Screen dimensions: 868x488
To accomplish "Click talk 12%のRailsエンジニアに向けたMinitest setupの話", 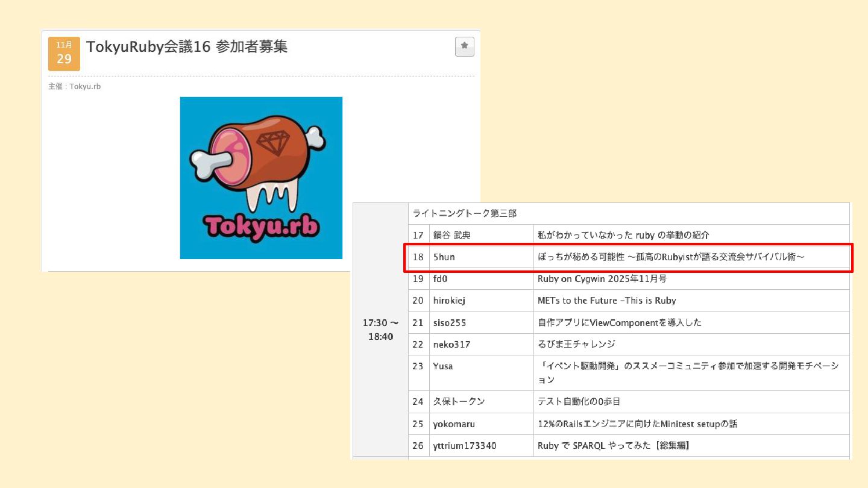I will tap(637, 424).
